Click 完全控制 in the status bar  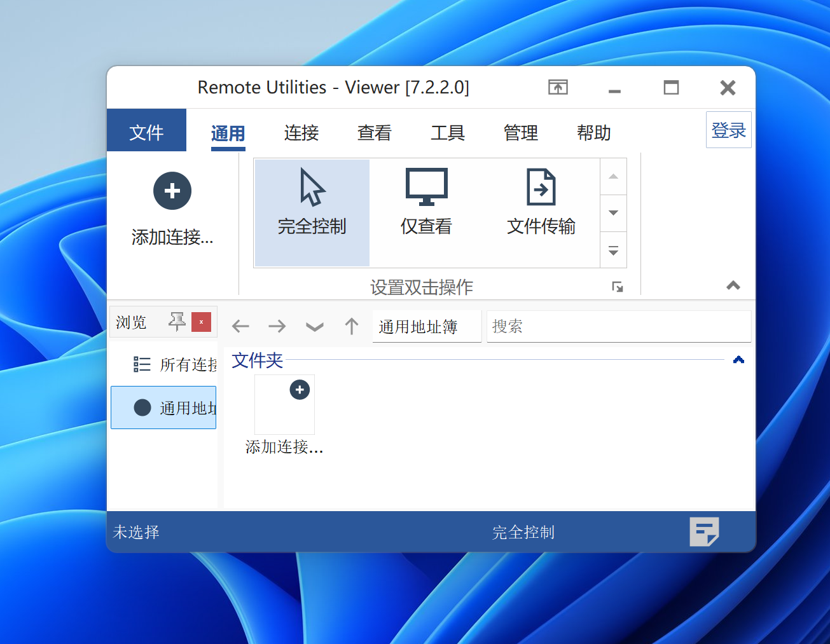point(523,532)
